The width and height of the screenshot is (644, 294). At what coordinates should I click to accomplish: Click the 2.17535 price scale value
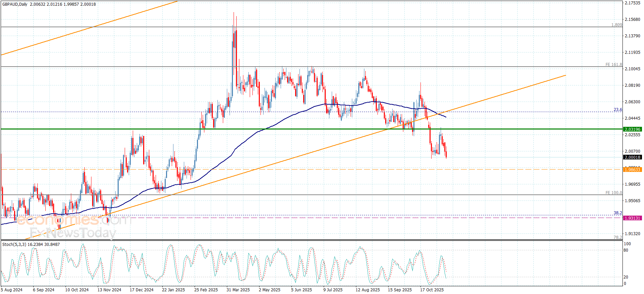click(633, 3)
